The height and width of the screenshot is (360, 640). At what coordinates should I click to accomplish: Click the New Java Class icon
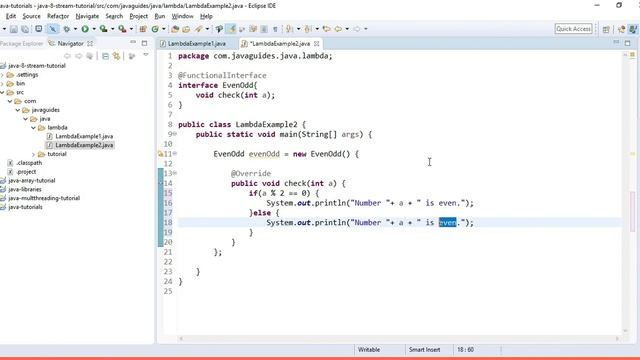tap(155, 29)
